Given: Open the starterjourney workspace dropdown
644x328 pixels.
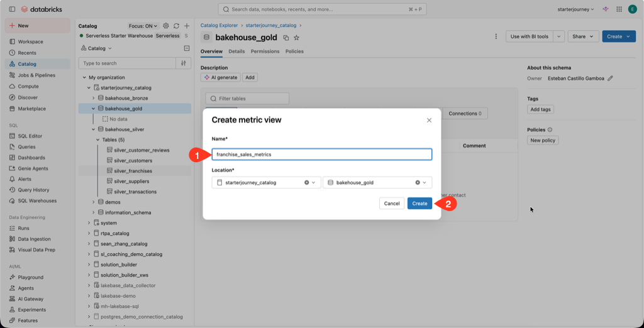Looking at the screenshot, I should pos(575,9).
